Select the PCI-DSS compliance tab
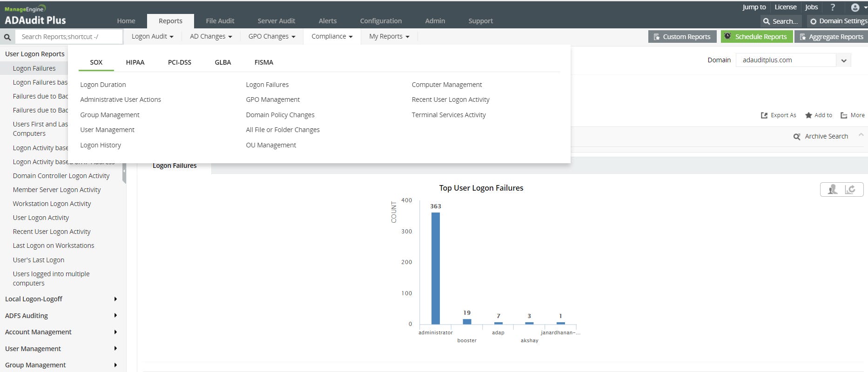Image resolution: width=868 pixels, height=372 pixels. click(180, 62)
